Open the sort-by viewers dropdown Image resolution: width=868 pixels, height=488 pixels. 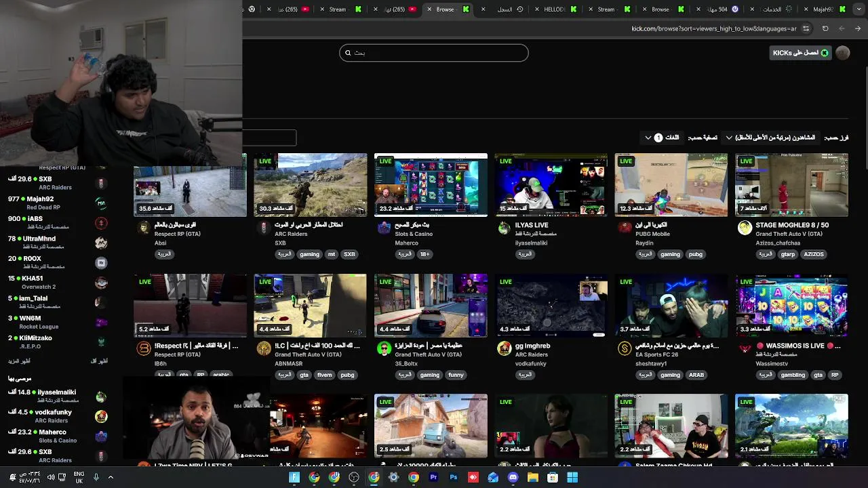click(770, 138)
